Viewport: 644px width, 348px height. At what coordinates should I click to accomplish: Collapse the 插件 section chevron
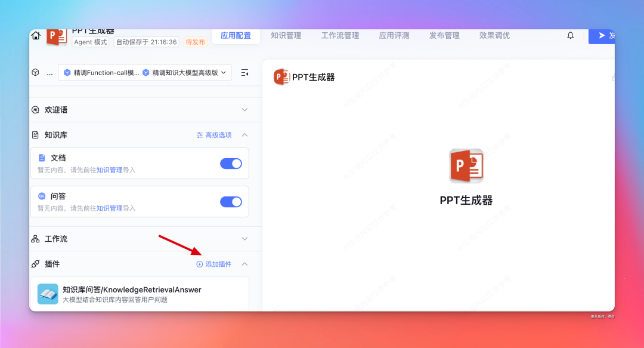[245, 264]
